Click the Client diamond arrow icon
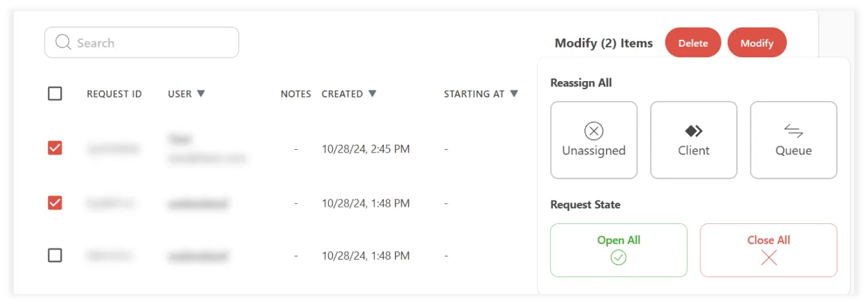This screenshot has height=305, width=868. [694, 131]
